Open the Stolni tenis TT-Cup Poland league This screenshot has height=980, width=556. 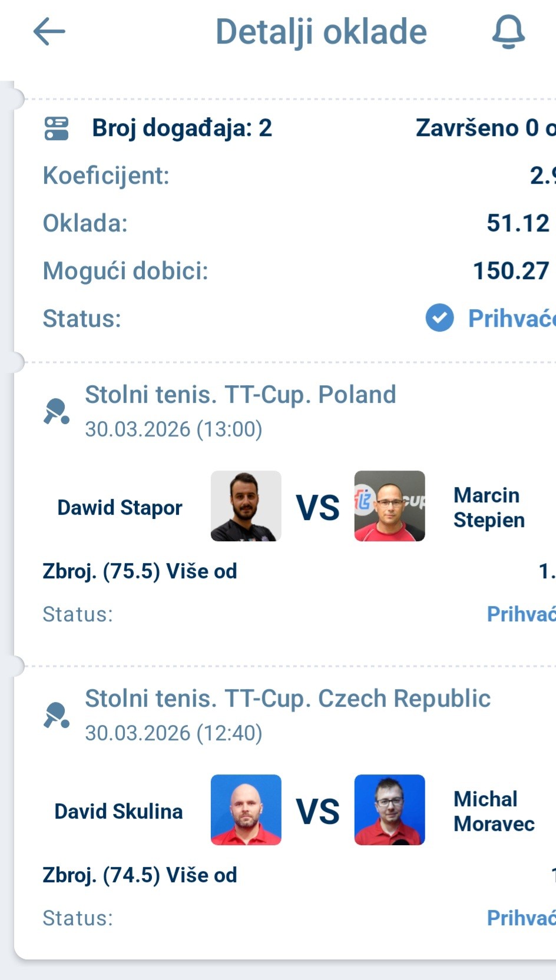click(x=240, y=395)
